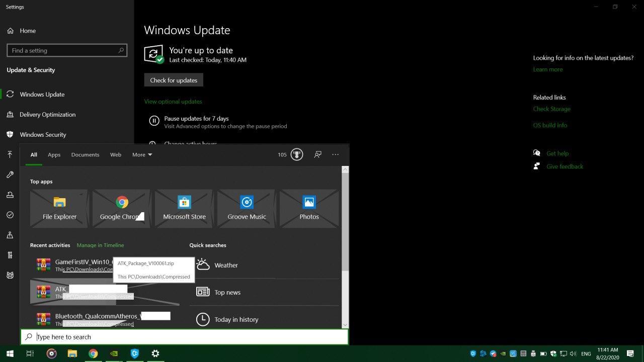Open Learn more link about latest updates

(x=548, y=69)
